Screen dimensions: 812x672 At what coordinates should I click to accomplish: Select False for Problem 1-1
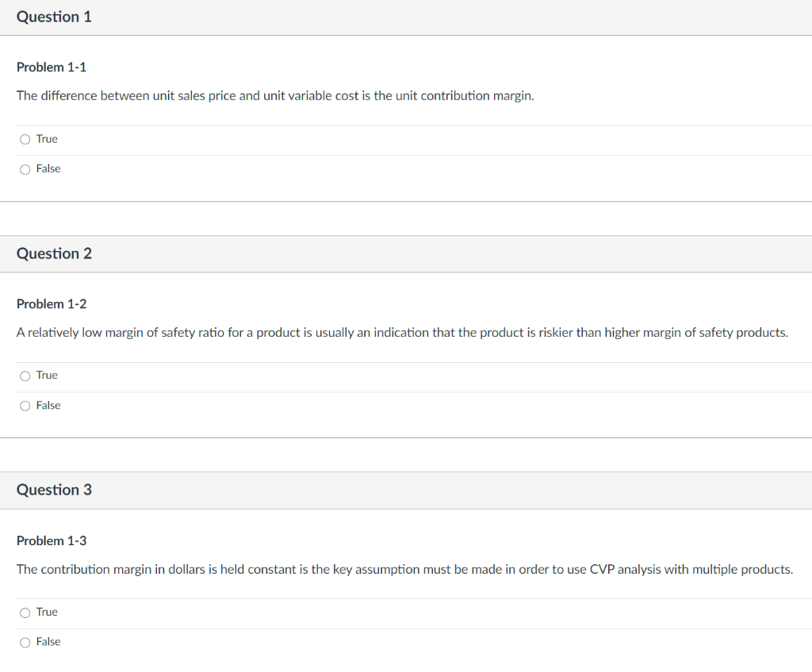click(x=25, y=168)
